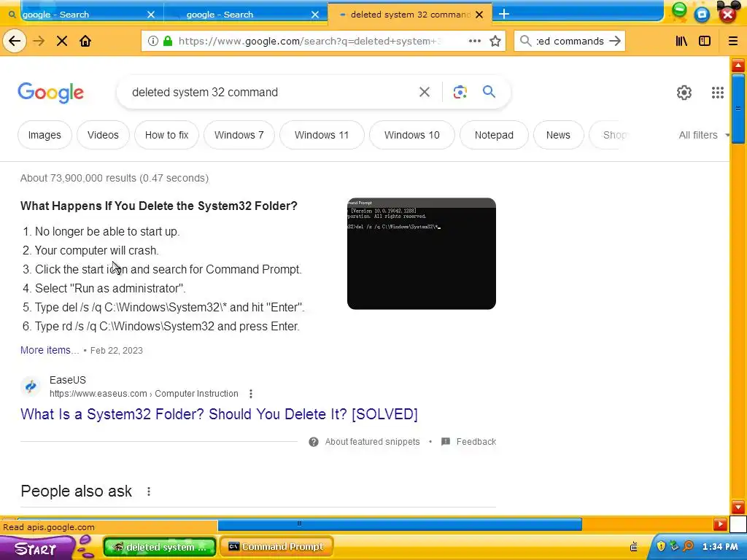Viewport: 747px width, 560px height.
Task: Close the first google - Search tab
Action: click(x=151, y=15)
